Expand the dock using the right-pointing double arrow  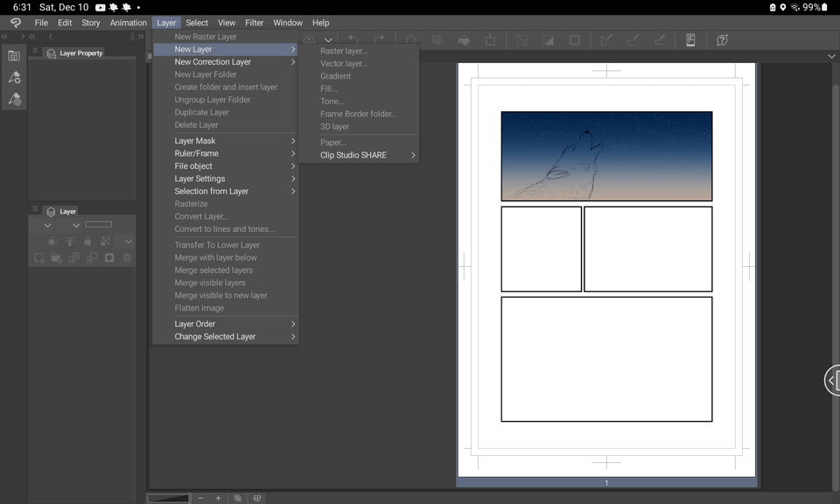(x=141, y=37)
